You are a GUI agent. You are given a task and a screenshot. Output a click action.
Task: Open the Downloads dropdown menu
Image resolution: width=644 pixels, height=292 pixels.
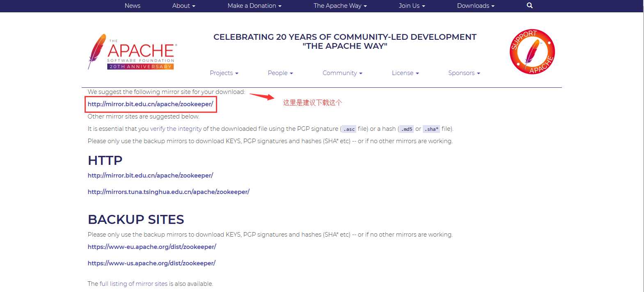point(476,6)
